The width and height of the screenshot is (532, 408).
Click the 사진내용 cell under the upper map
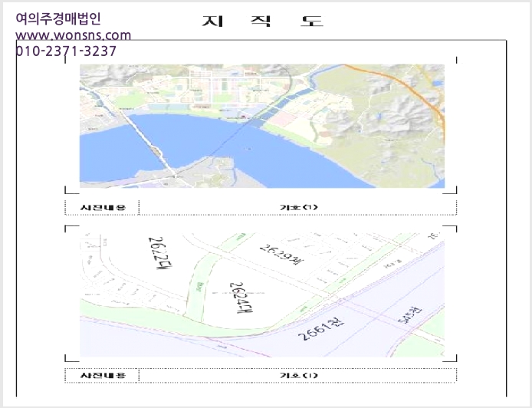(102, 207)
